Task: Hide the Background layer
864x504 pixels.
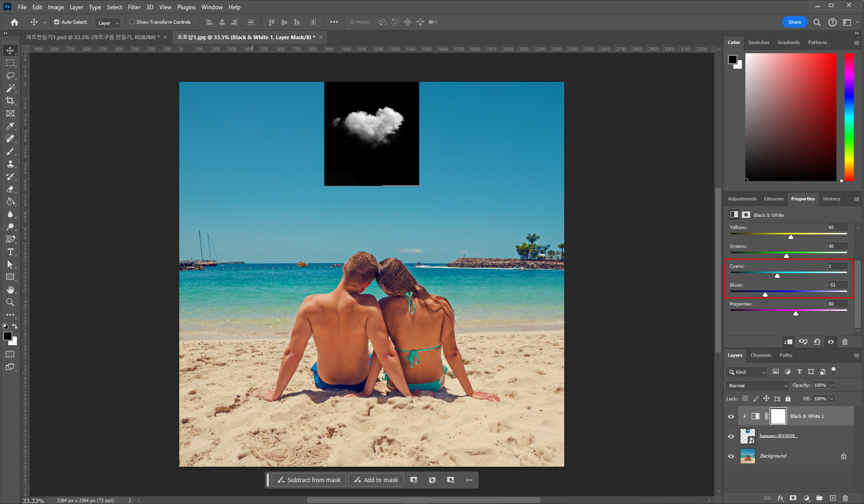Action: coord(731,456)
